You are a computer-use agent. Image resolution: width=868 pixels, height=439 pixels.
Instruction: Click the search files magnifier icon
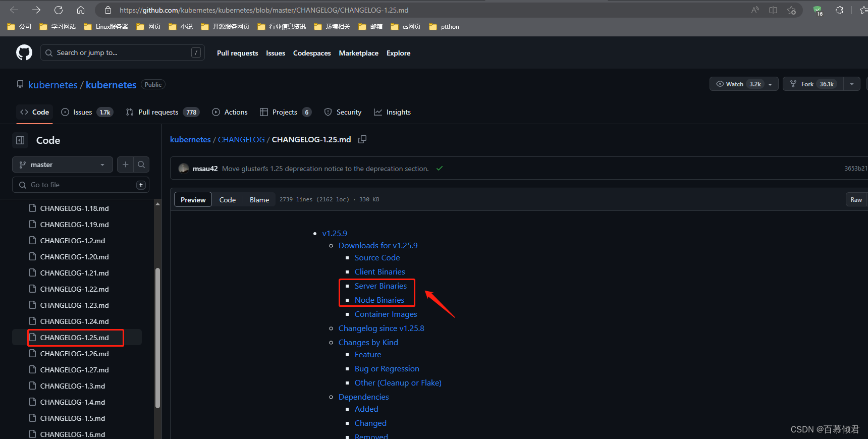pyautogui.click(x=141, y=164)
